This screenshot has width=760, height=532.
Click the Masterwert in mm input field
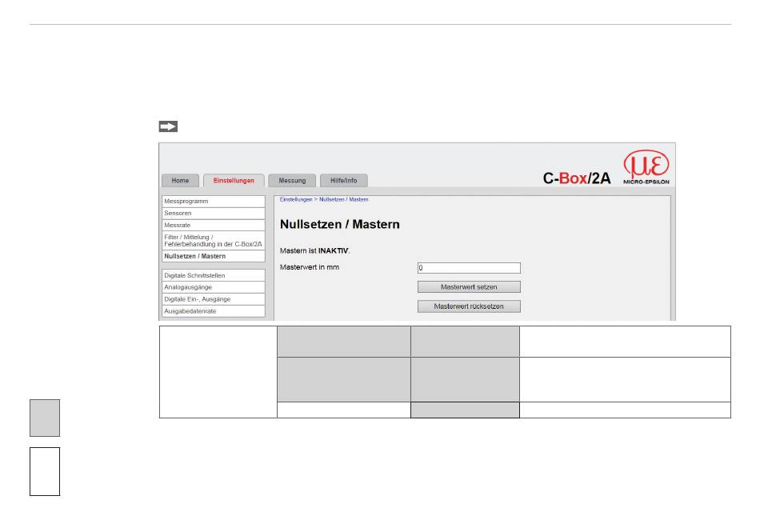pos(469,268)
